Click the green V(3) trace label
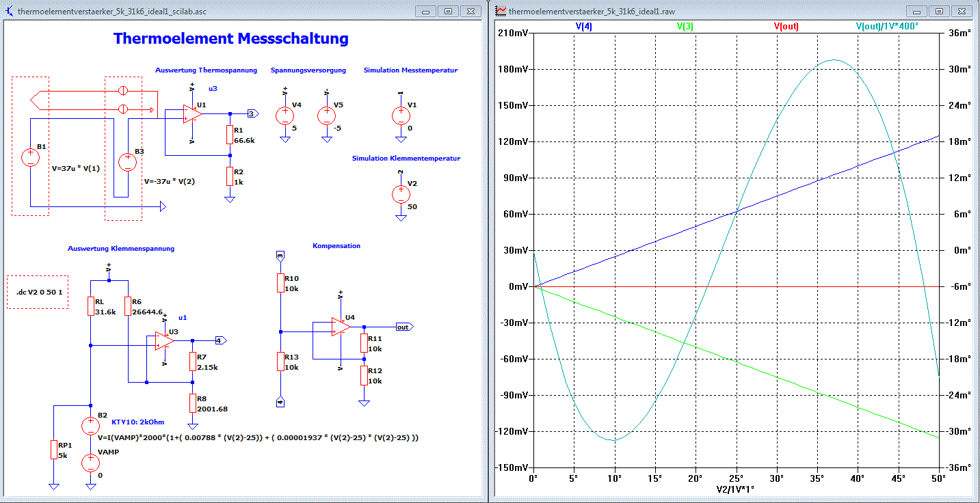 (685, 27)
